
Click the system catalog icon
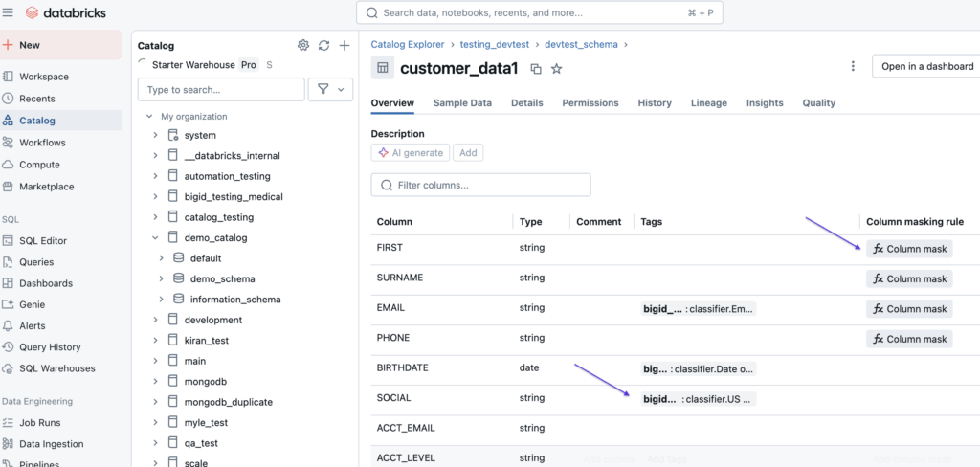click(173, 135)
